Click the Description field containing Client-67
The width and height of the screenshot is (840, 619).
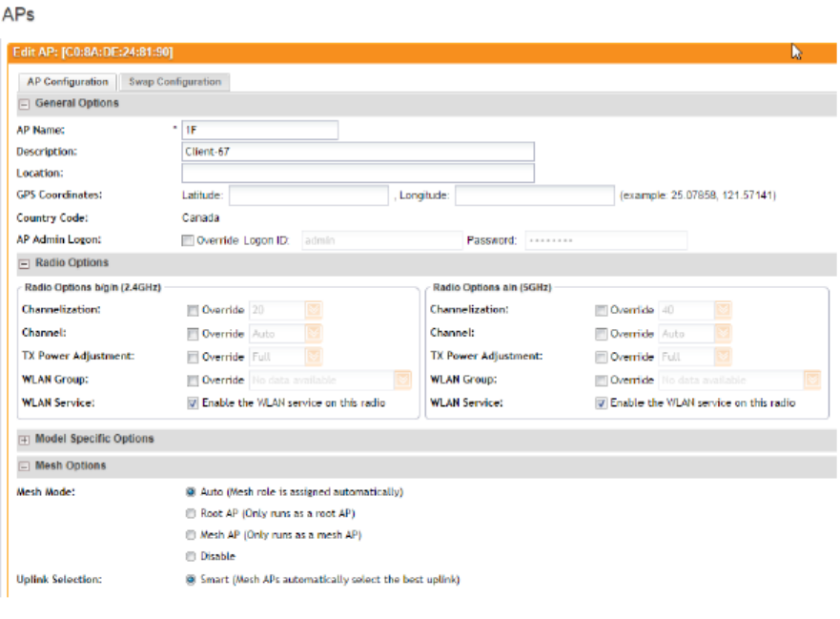[358, 152]
